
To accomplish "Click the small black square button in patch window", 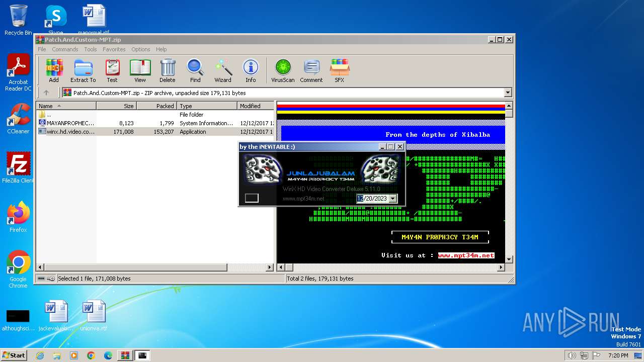I will point(252,198).
